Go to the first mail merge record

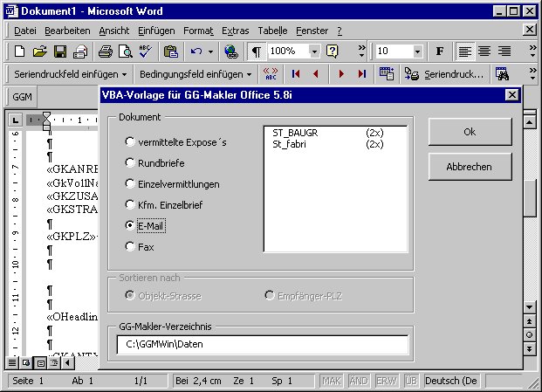296,74
